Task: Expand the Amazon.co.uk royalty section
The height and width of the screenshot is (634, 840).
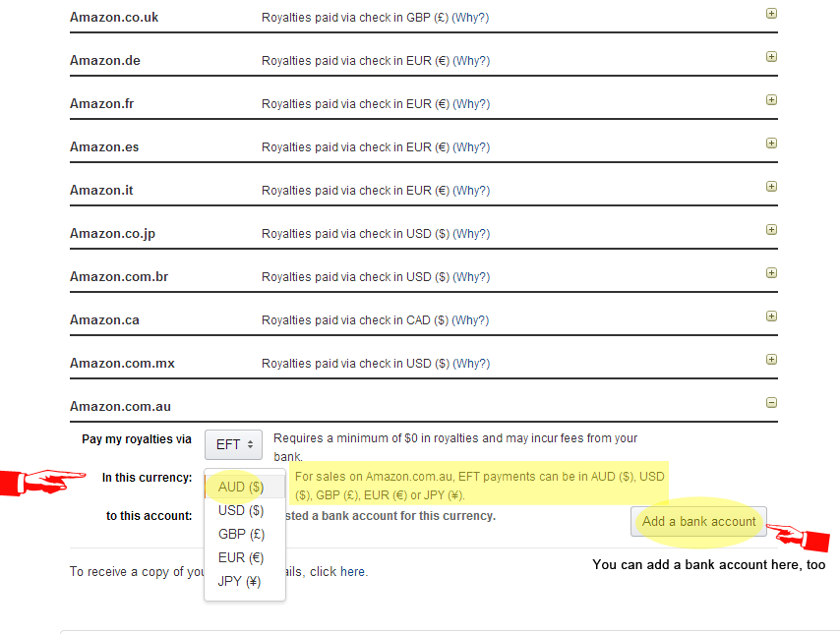Action: 771,14
